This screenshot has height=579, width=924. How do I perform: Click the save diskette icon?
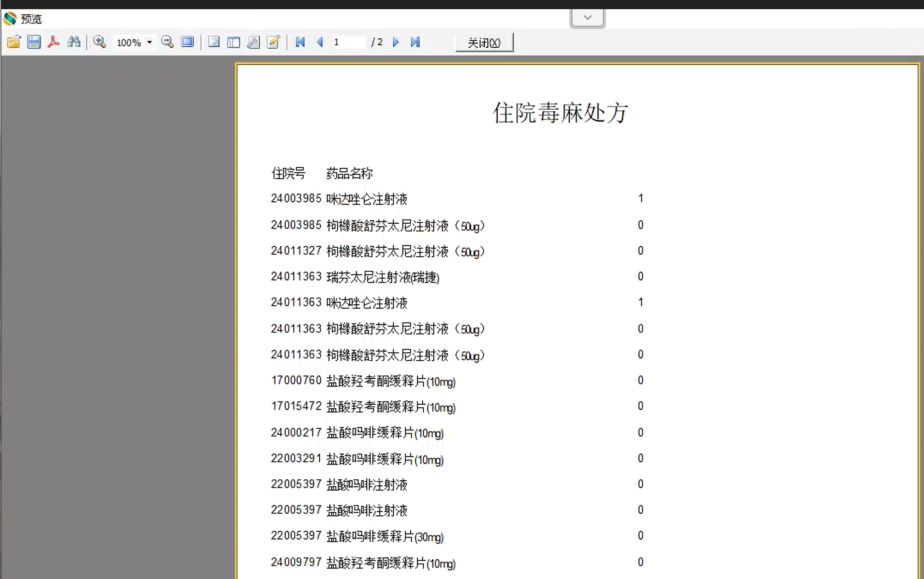click(x=34, y=42)
